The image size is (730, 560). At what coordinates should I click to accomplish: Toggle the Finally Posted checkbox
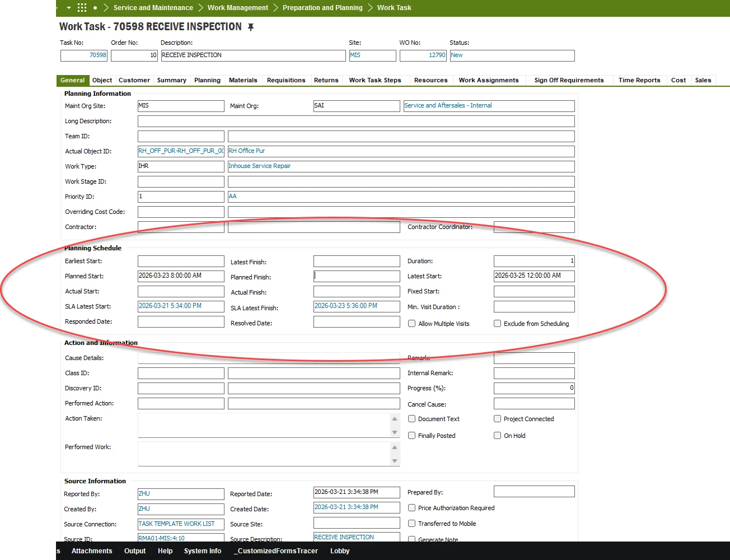(x=412, y=436)
